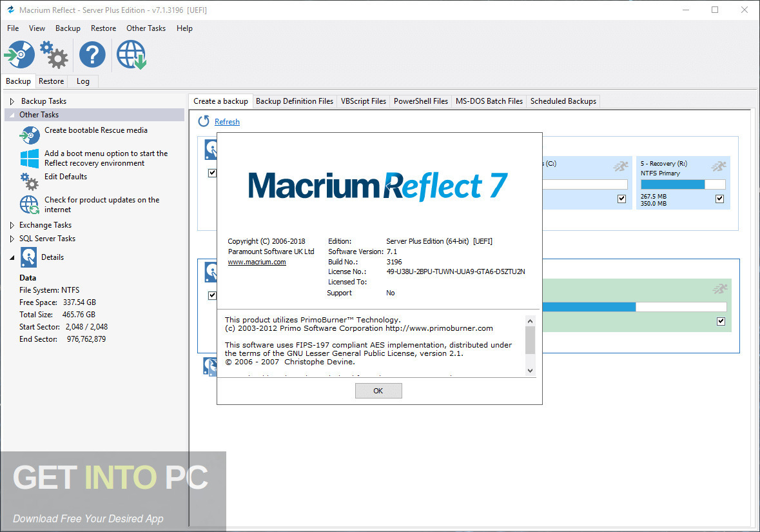The width and height of the screenshot is (760, 532).
Task: Toggle the first disk selection checkbox
Action: [x=212, y=173]
